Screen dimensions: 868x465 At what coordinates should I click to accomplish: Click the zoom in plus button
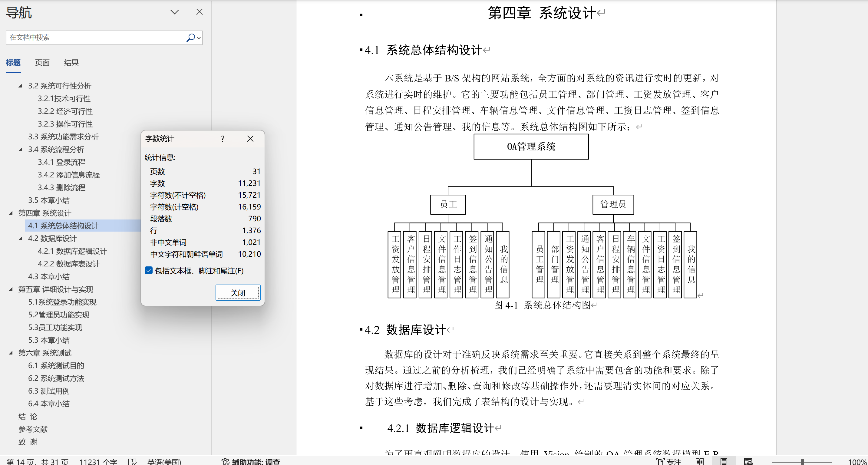pos(838,462)
